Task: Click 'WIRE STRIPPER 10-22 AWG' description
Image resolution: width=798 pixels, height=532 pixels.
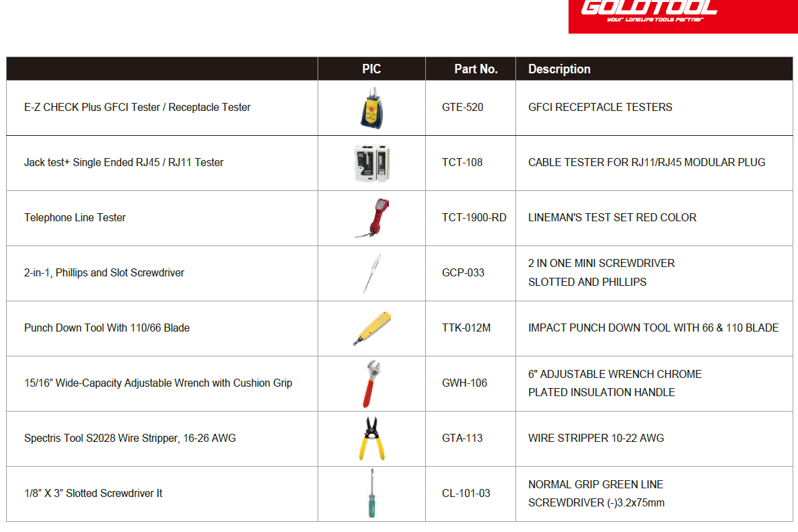Action: point(596,439)
